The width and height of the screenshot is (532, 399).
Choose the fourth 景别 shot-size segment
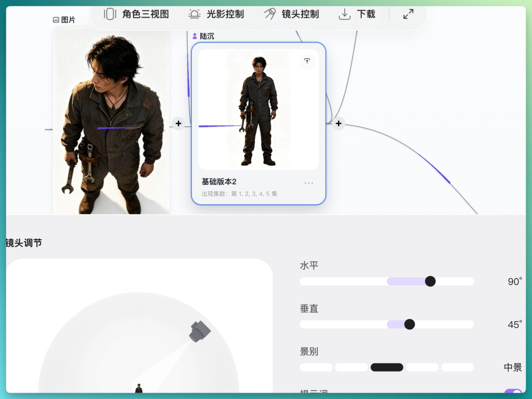click(x=422, y=367)
